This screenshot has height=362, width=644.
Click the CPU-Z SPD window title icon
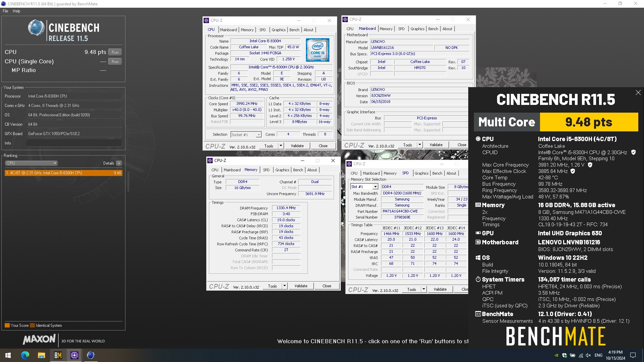coord(349,164)
